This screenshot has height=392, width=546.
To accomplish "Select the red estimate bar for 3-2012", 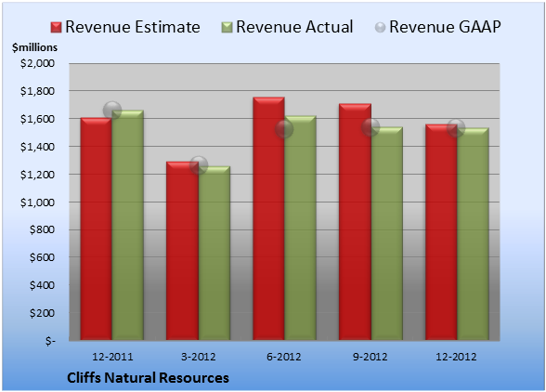I will coord(182,251).
